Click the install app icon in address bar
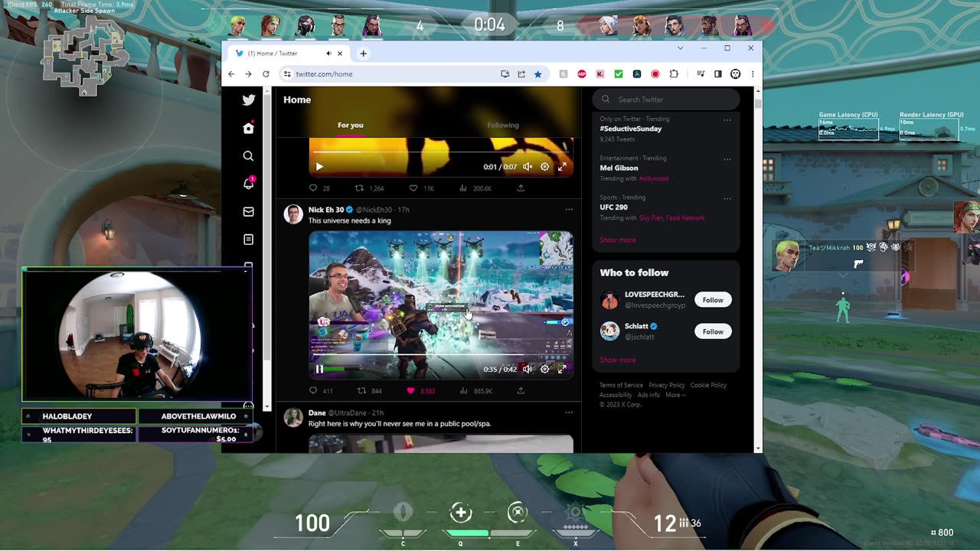 click(505, 74)
